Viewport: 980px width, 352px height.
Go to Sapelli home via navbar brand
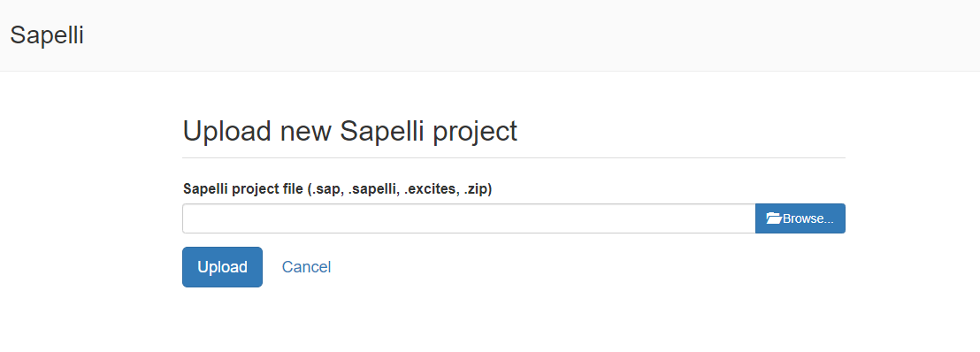tap(47, 35)
